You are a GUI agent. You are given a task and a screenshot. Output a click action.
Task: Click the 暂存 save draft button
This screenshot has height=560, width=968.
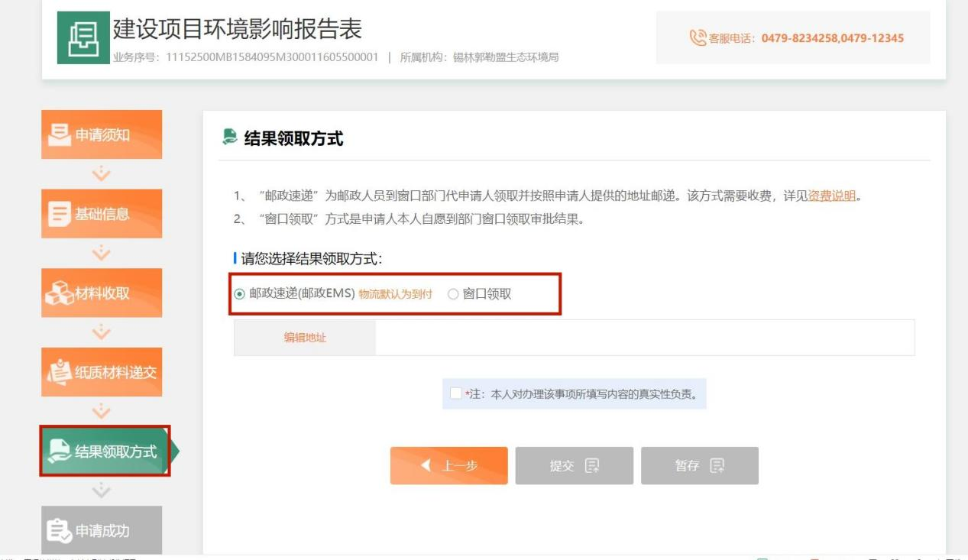699,466
